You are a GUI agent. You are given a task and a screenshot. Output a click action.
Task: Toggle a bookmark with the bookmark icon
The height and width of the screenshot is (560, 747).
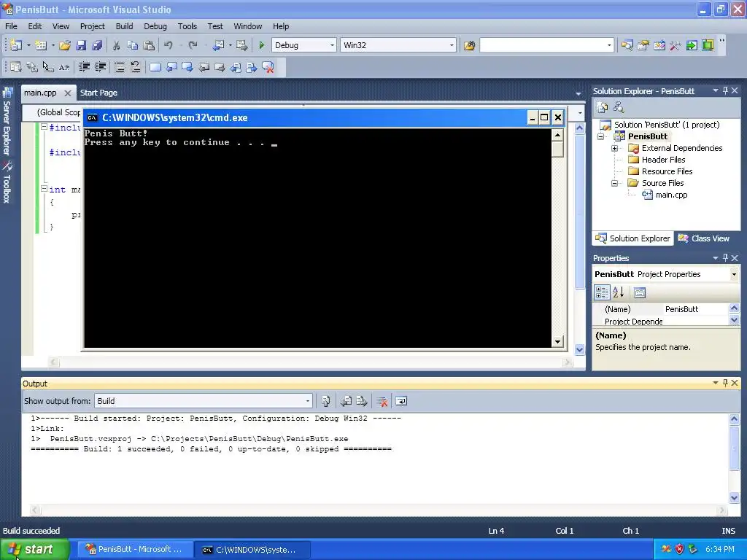click(155, 67)
